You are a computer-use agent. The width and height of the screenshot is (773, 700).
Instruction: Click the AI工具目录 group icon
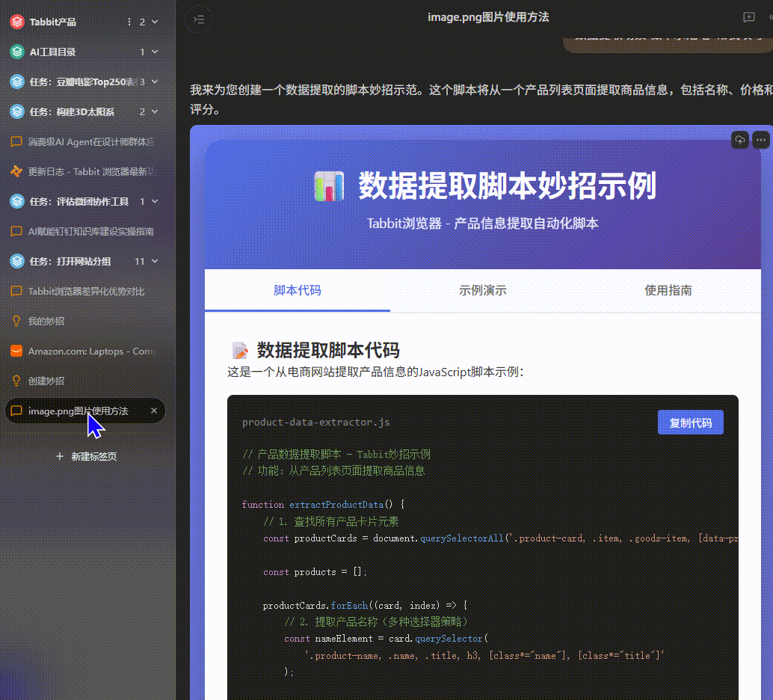coord(17,52)
